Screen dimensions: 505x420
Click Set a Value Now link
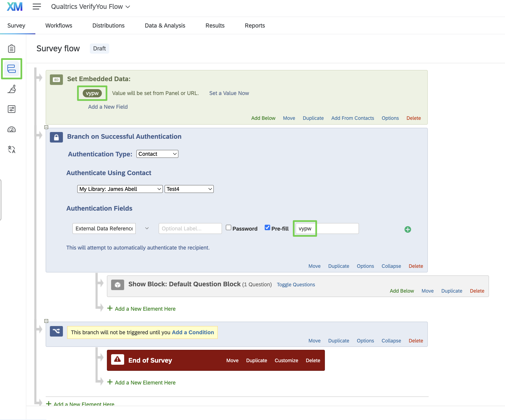229,93
